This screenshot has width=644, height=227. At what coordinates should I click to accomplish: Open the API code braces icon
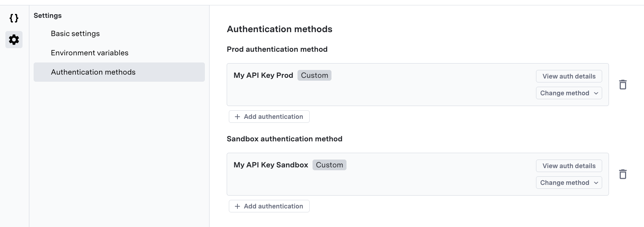[14, 18]
